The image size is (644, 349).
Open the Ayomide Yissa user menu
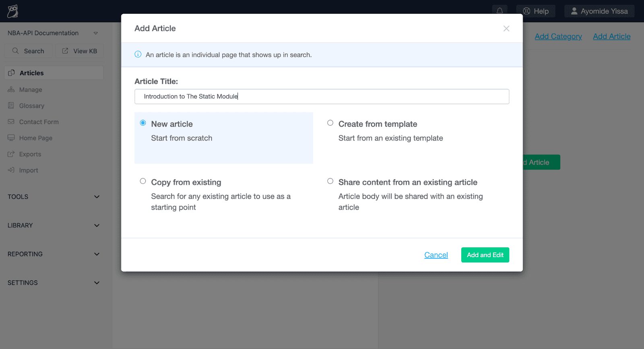[x=599, y=11]
